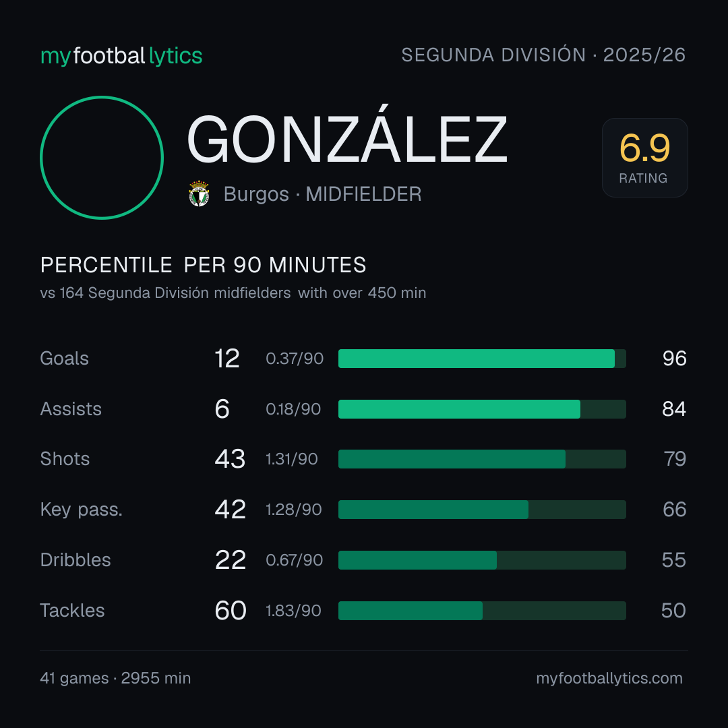
Task: Click the Key pass. percentile bar
Action: [482, 510]
